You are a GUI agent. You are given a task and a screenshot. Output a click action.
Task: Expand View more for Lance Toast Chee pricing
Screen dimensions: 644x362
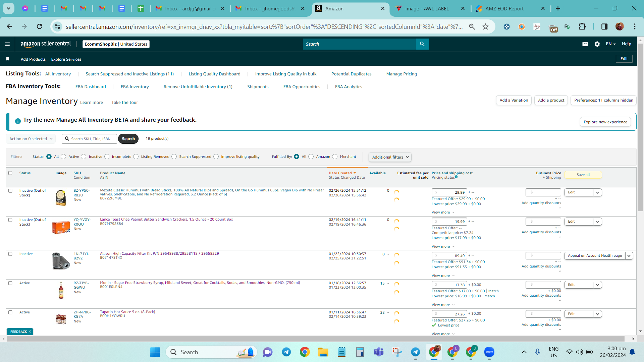[x=443, y=246]
